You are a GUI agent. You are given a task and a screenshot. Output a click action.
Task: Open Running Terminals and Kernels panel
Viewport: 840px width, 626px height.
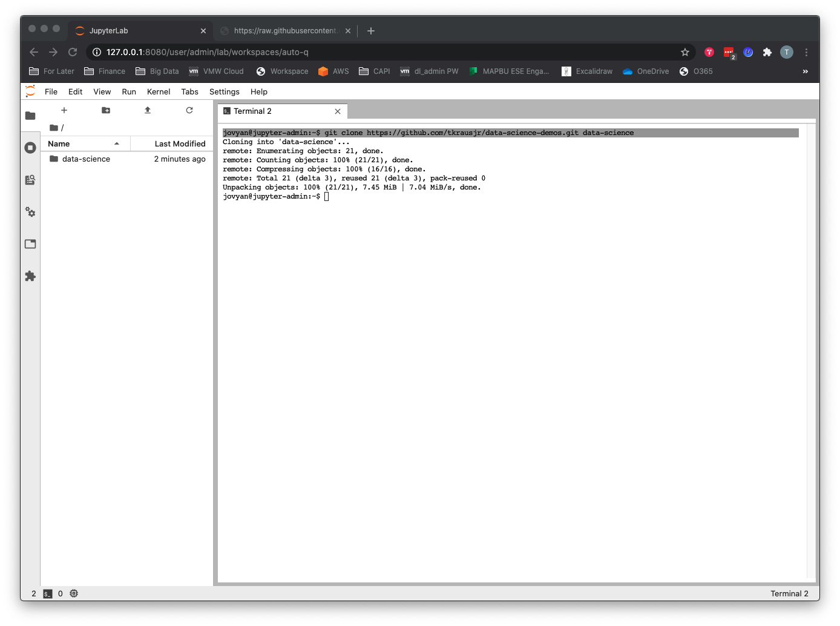coord(30,148)
